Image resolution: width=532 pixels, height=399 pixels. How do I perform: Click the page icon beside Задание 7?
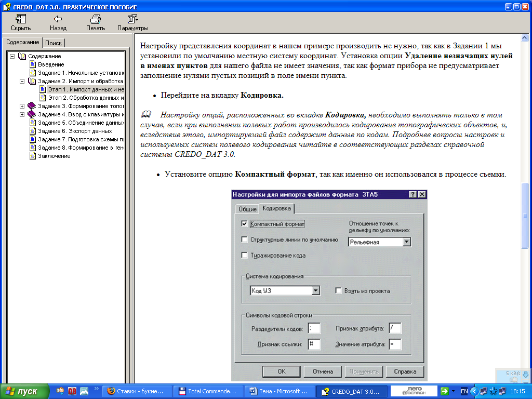pos(33,139)
